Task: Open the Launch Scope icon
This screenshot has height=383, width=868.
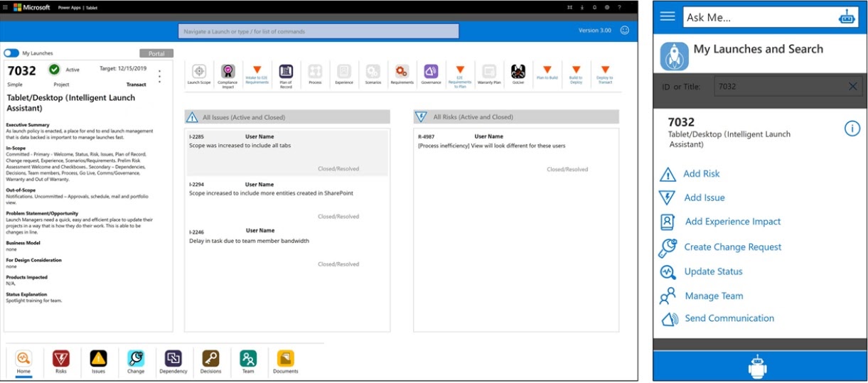Action: 199,71
